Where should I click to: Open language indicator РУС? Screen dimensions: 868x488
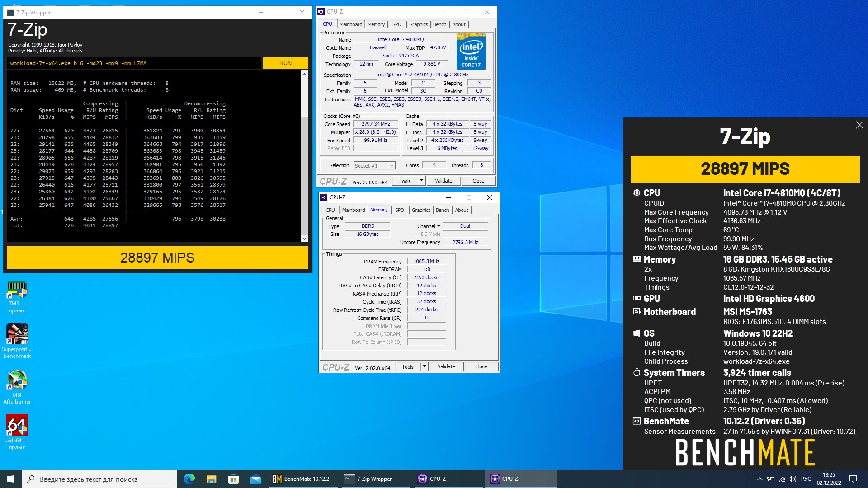click(806, 479)
